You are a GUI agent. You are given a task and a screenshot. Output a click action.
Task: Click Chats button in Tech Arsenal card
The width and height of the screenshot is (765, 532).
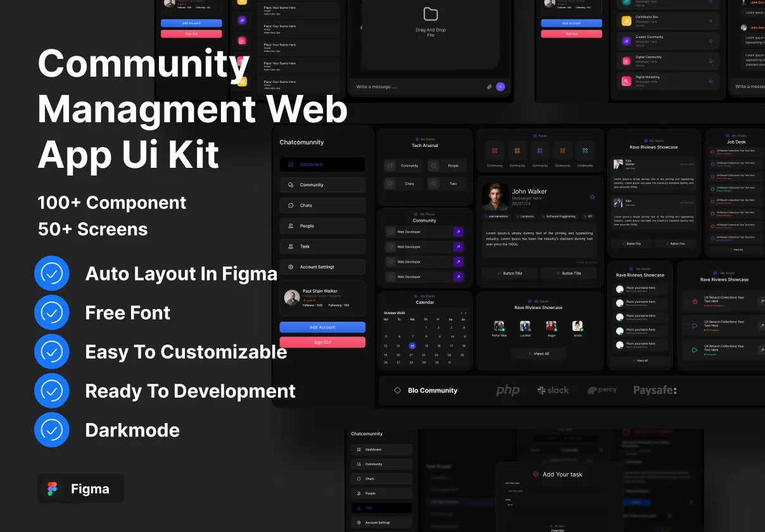403,184
